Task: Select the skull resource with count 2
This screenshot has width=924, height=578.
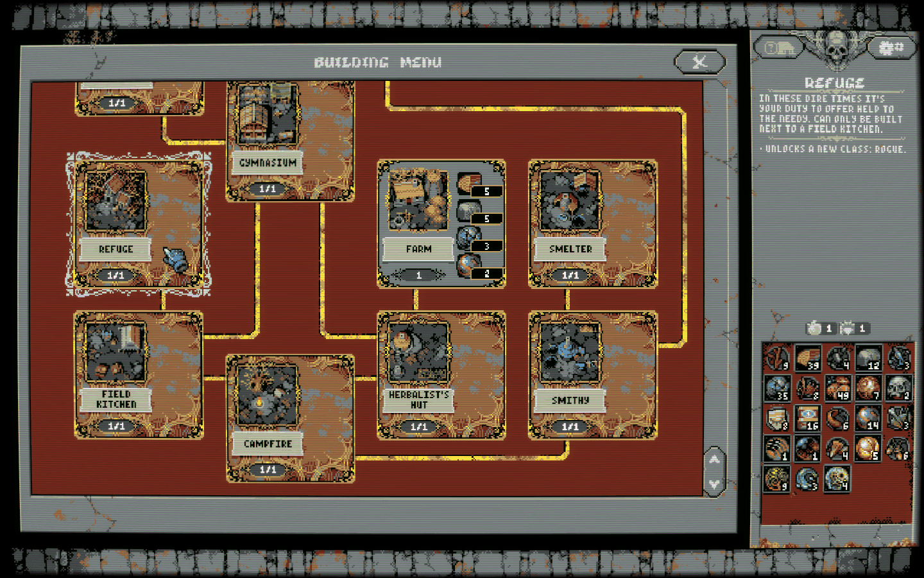Action: pos(898,389)
